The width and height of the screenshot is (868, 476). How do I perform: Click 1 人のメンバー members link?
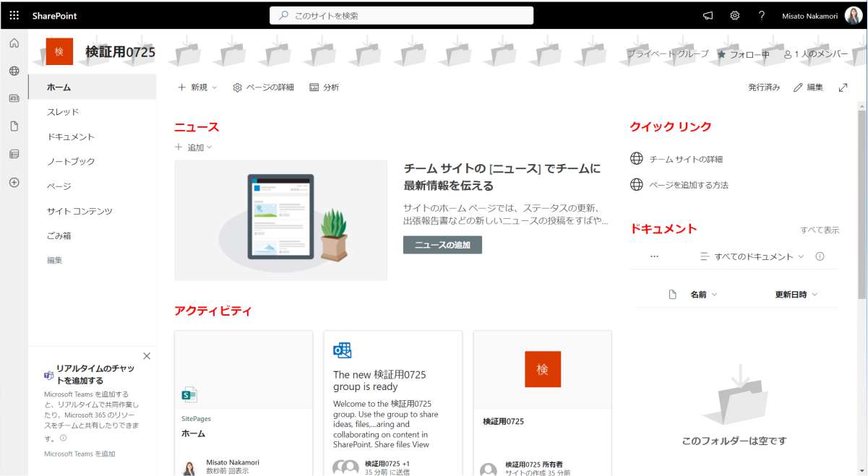click(816, 54)
